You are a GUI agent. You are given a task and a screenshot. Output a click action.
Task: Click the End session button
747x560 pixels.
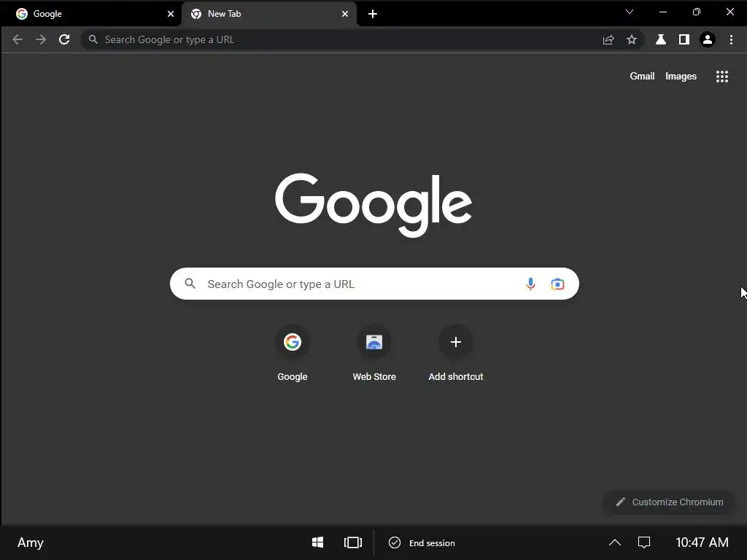pyautogui.click(x=422, y=542)
